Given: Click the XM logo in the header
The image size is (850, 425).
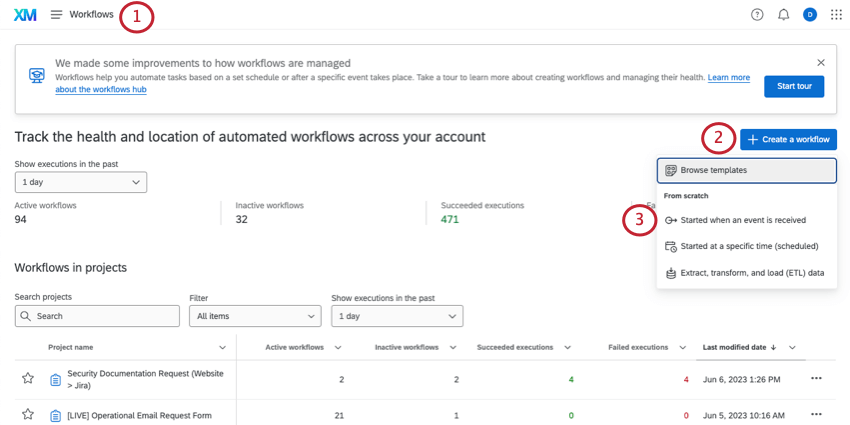Looking at the screenshot, I should (25, 15).
